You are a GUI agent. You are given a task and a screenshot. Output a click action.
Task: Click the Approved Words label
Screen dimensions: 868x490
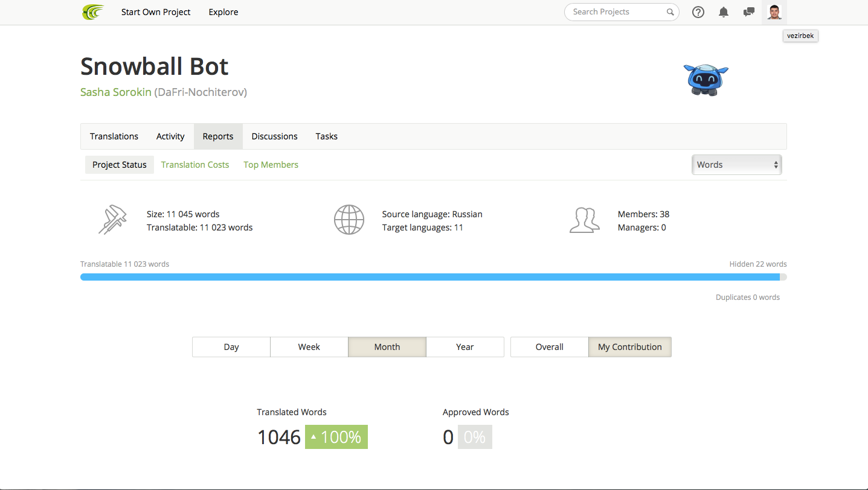click(x=476, y=412)
